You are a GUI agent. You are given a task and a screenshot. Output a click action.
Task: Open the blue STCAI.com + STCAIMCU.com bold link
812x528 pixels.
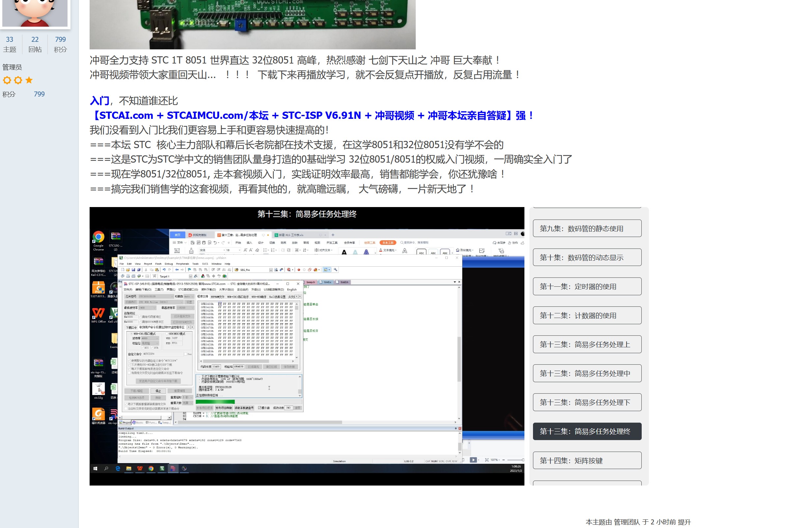pyautogui.click(x=313, y=115)
